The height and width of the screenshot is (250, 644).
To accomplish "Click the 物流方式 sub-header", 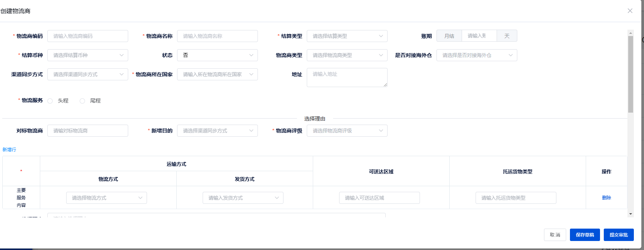I will pyautogui.click(x=108, y=179).
